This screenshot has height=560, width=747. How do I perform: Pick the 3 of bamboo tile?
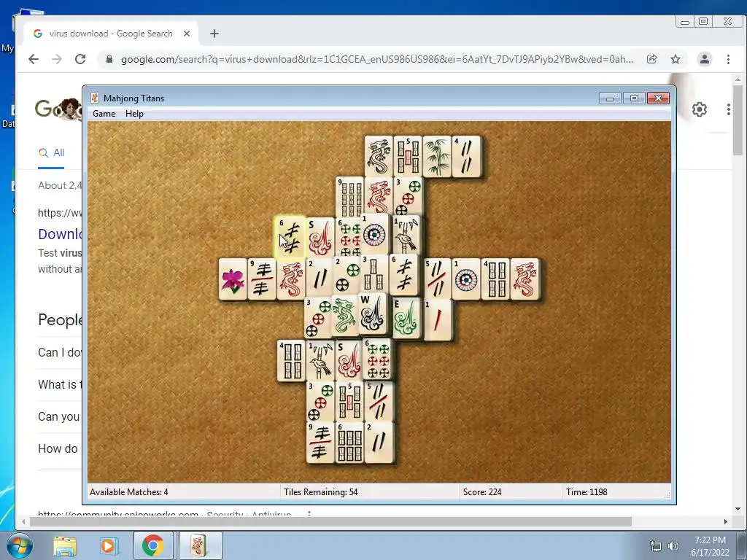[376, 274]
